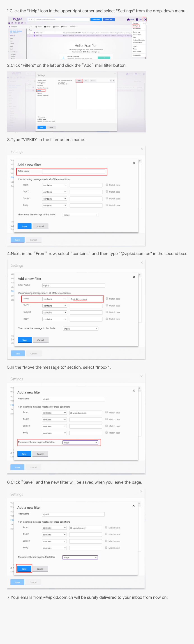The image size is (194, 644).
Task: Click the Add filter button in step 2
Action: tap(79, 81)
